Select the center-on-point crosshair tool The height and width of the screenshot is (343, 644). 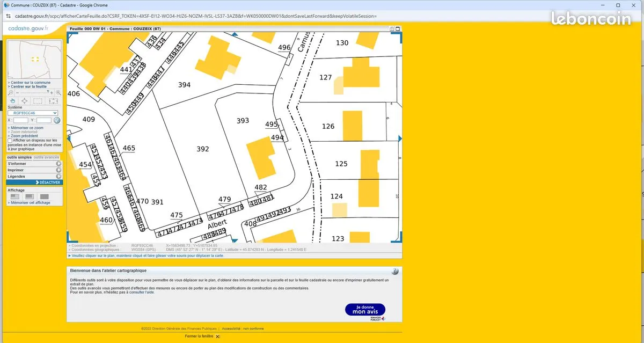25,101
